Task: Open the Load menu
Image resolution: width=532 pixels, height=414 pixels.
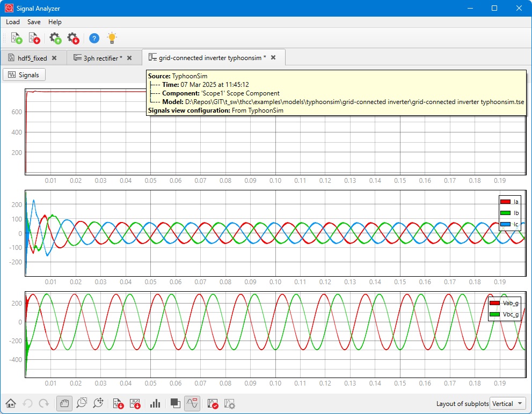Action: click(x=13, y=22)
